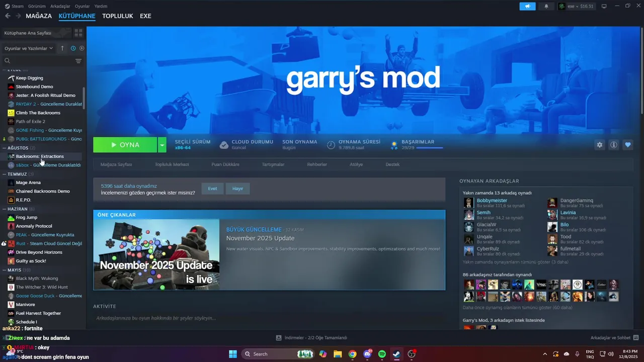Open the library collections grid view icon
This screenshot has height=362, width=644.
pyautogui.click(x=78, y=33)
